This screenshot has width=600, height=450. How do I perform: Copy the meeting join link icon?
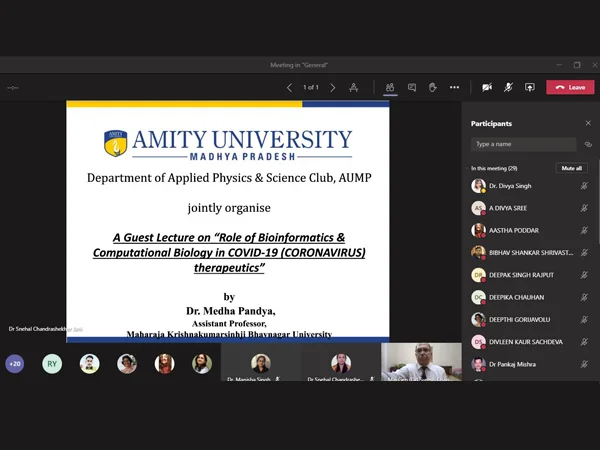point(588,144)
